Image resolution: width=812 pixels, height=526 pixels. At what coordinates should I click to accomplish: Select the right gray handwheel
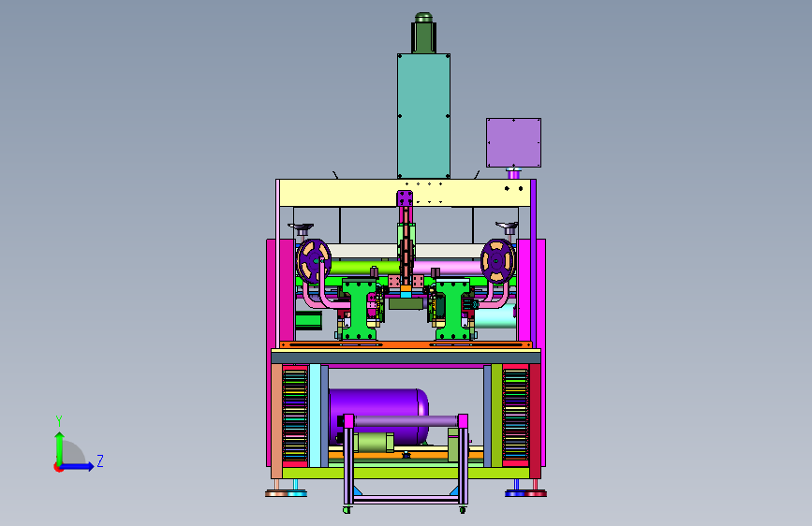click(x=507, y=226)
